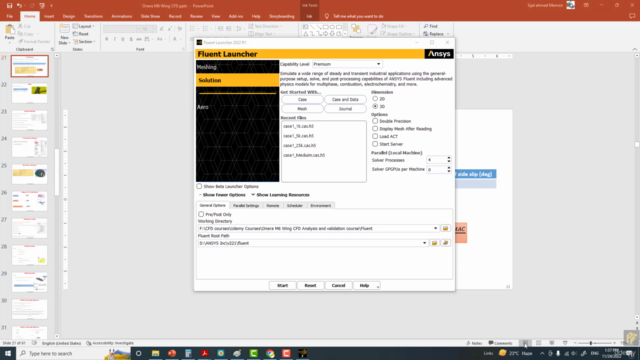The image size is (640, 360).
Task: Open Google Chrome from the taskbar
Action: [x=270, y=353]
